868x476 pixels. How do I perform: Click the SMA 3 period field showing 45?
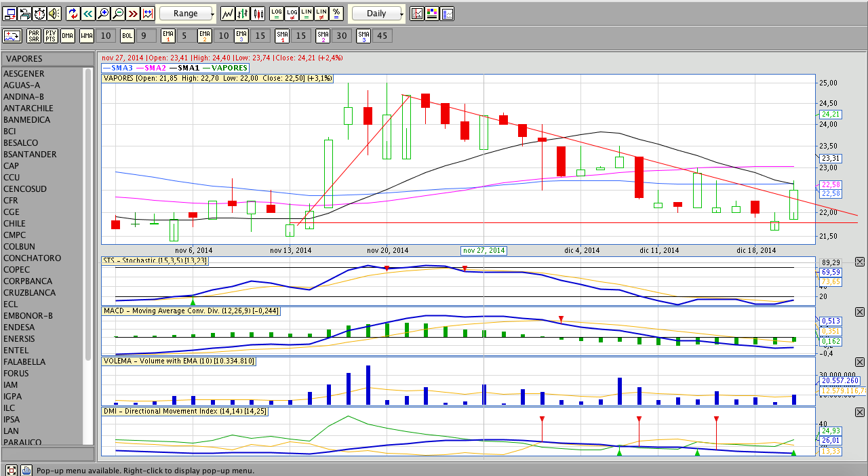[382, 35]
